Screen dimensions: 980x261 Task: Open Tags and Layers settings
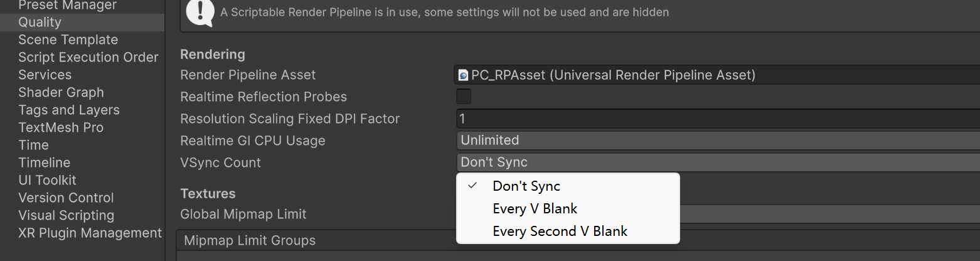pos(68,110)
